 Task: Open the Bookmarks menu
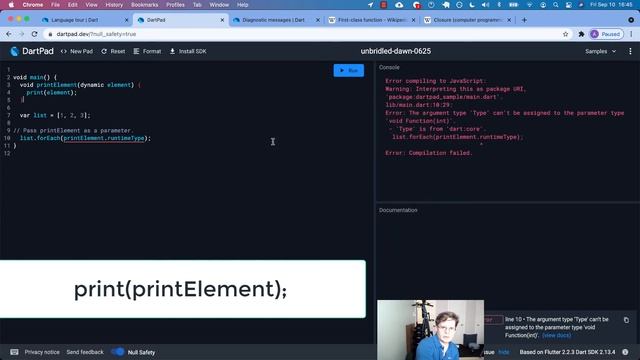pos(144,5)
